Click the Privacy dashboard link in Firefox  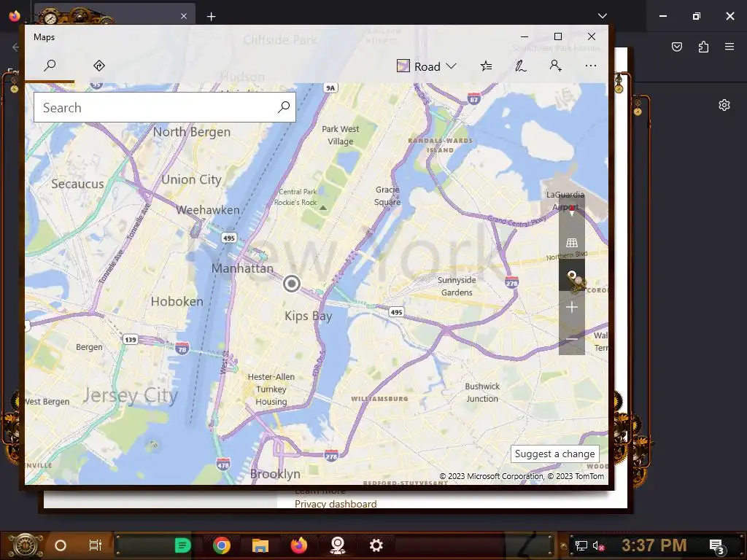point(336,504)
